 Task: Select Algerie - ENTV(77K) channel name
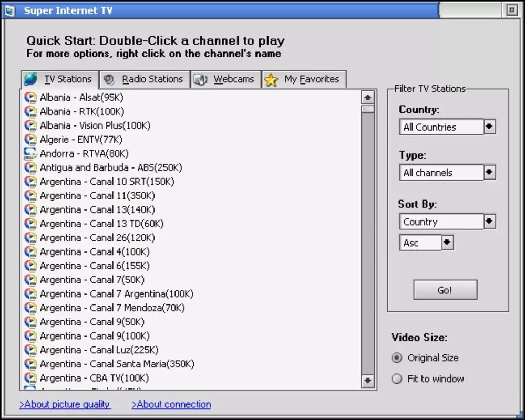81,140
